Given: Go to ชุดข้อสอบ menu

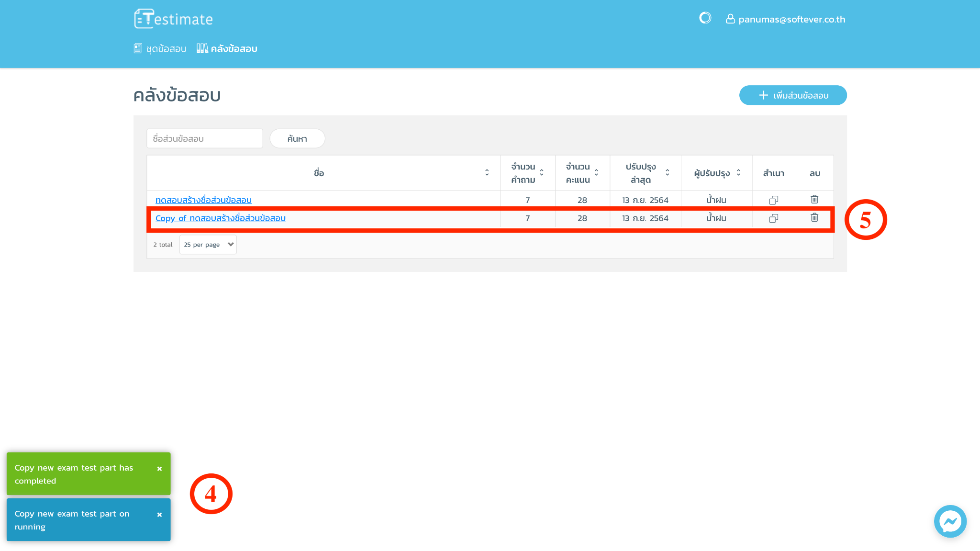Looking at the screenshot, I should coord(160,49).
